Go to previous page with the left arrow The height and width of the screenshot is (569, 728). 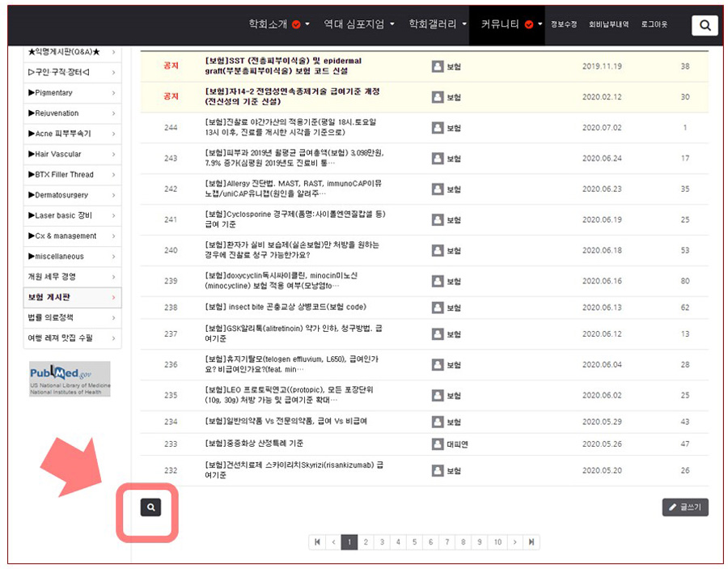point(332,542)
